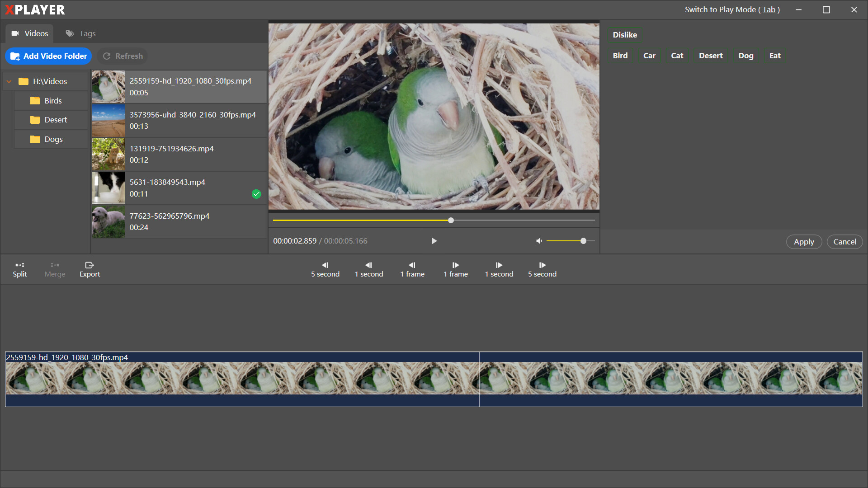
Task: Select the desert video thumbnail 3573956-uhd
Action: pos(108,121)
